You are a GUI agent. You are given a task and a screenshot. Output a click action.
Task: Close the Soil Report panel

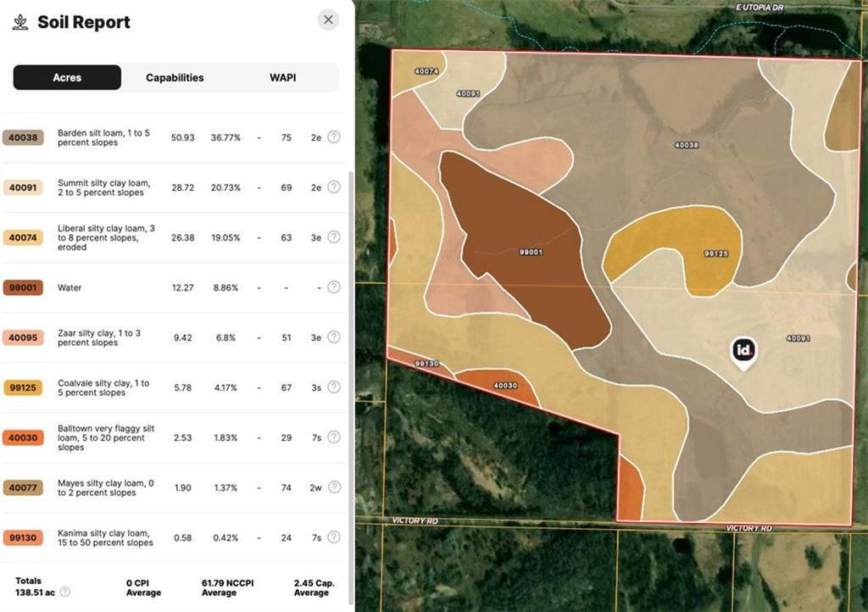(x=328, y=20)
